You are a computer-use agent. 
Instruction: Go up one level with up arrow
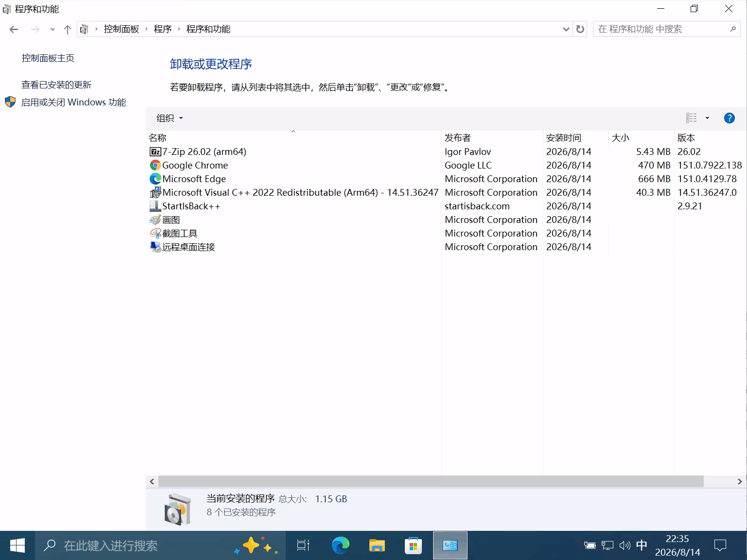(x=68, y=30)
